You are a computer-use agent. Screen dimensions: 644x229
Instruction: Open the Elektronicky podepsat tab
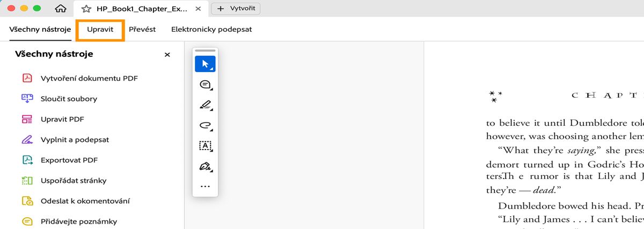point(211,30)
